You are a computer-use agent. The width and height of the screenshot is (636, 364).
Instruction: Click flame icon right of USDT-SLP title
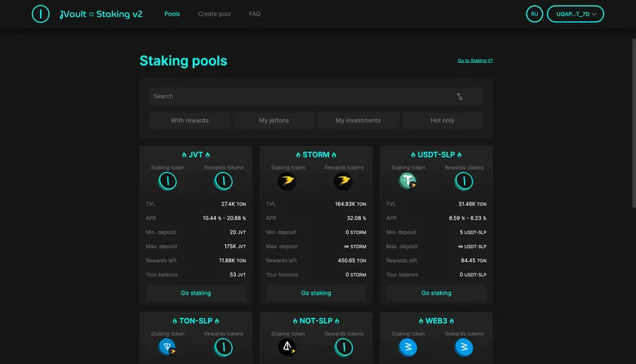pos(459,155)
